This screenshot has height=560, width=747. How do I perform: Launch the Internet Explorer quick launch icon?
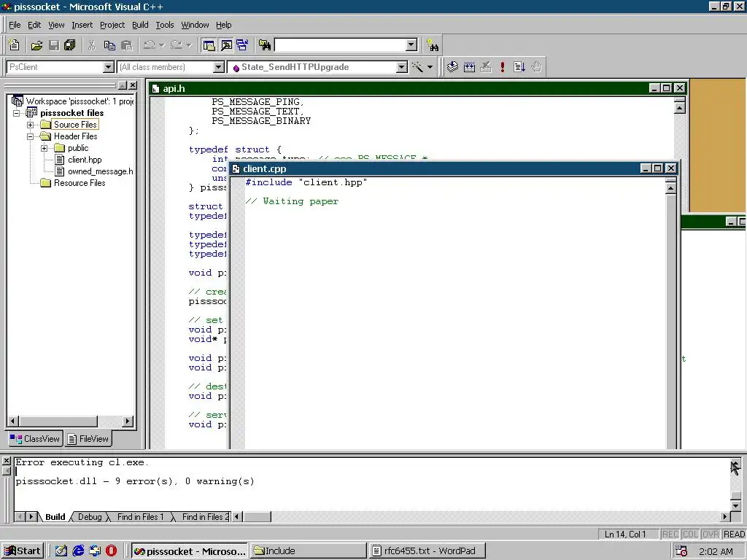78,551
